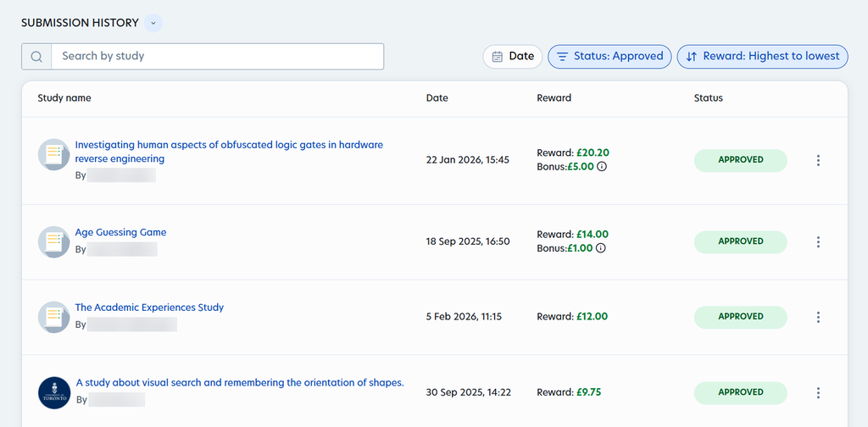The width and height of the screenshot is (868, 427).
Task: Click the search magnifier icon
Action: [x=36, y=57]
